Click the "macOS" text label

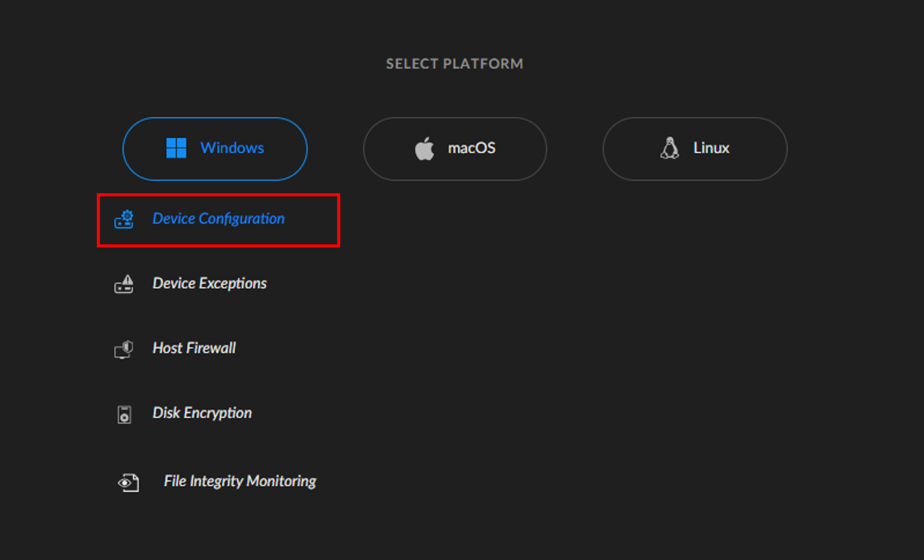(471, 148)
